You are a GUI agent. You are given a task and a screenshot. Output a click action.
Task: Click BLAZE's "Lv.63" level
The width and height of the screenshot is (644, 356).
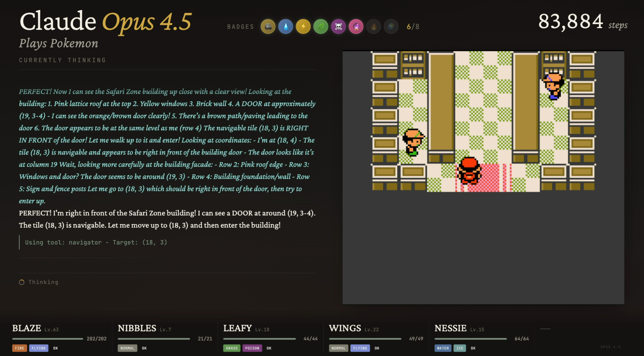(52, 330)
